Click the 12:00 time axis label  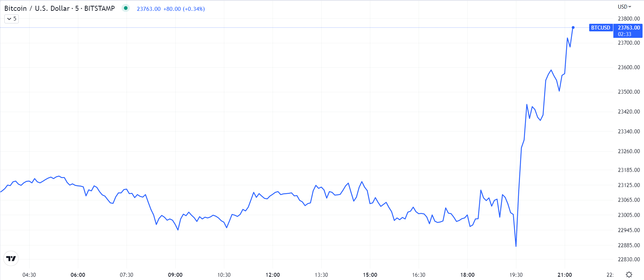tap(273, 275)
